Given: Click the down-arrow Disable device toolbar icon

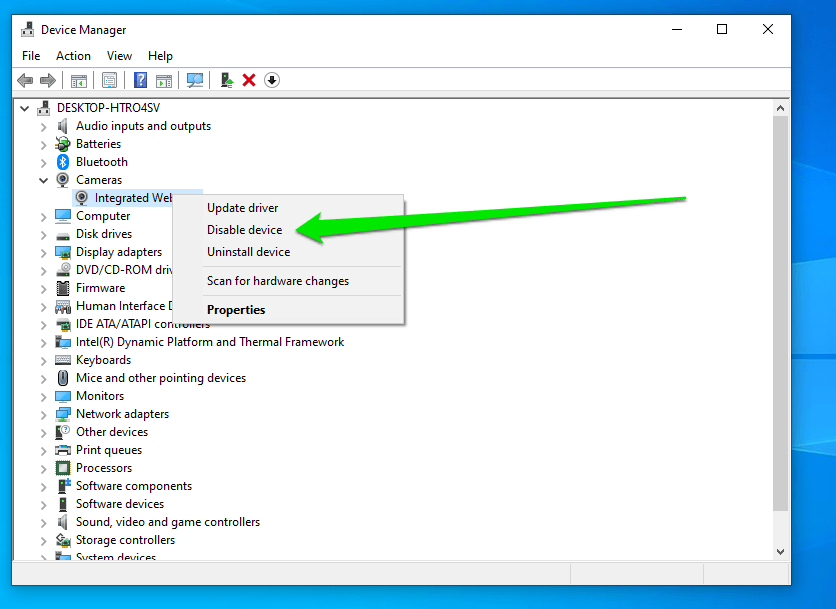Looking at the screenshot, I should coord(272,80).
